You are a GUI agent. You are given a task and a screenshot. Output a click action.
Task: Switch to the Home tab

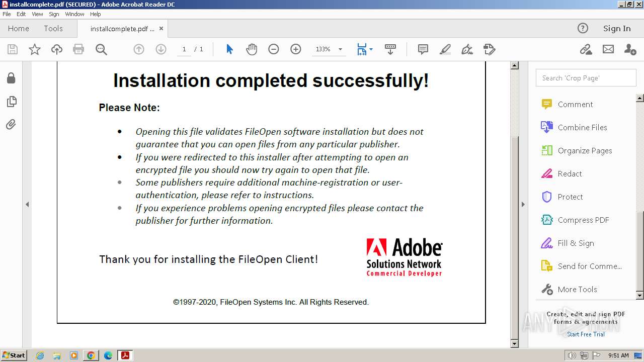pyautogui.click(x=19, y=29)
